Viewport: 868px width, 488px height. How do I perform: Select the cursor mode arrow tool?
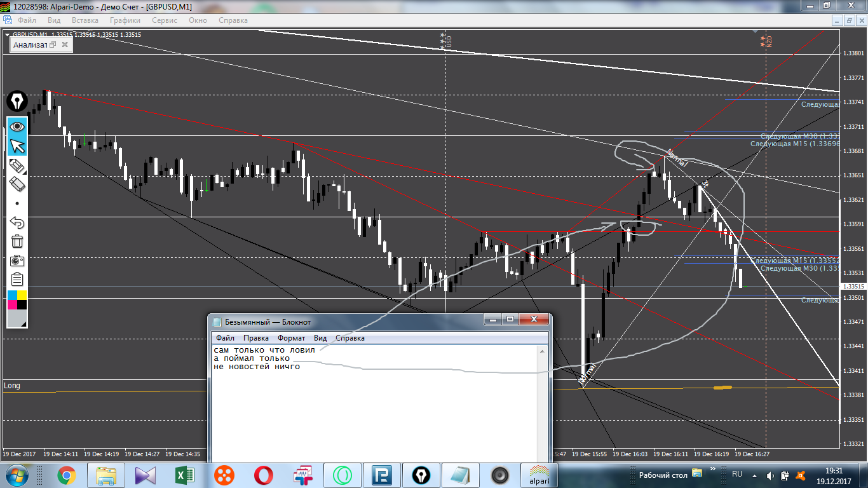[x=17, y=146]
